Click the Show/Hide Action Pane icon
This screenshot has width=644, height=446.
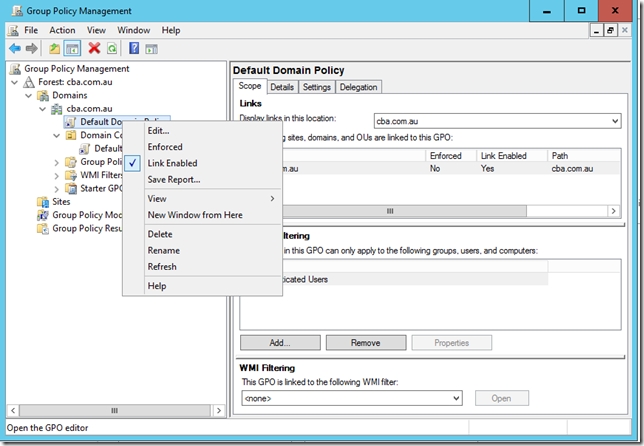coord(151,48)
